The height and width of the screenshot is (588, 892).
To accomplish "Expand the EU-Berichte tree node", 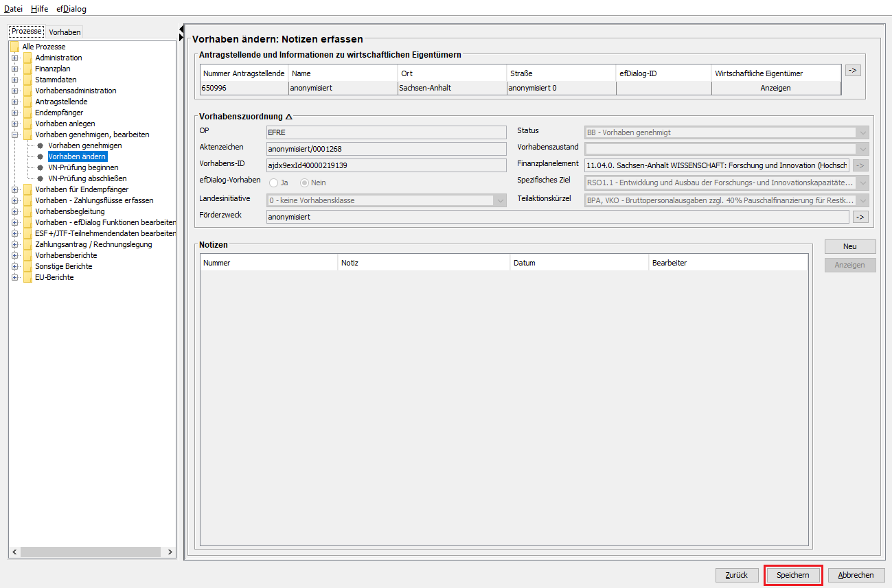I will tap(14, 277).
